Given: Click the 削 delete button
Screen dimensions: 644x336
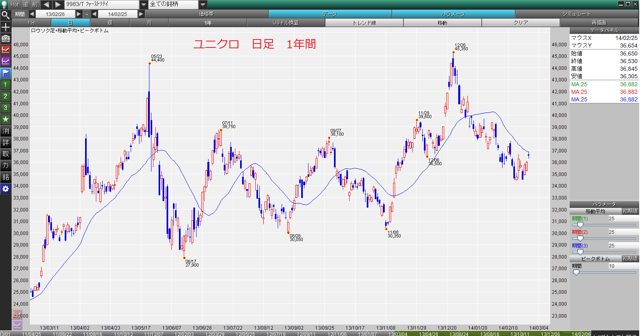Looking at the screenshot, I should point(35,4).
